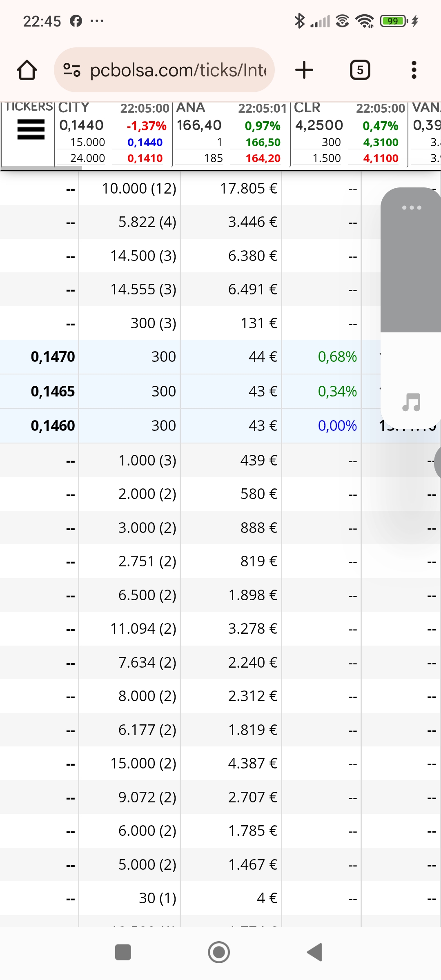Tap the Android recent apps square button
Viewport: 441px width, 980px height.
[x=123, y=952]
